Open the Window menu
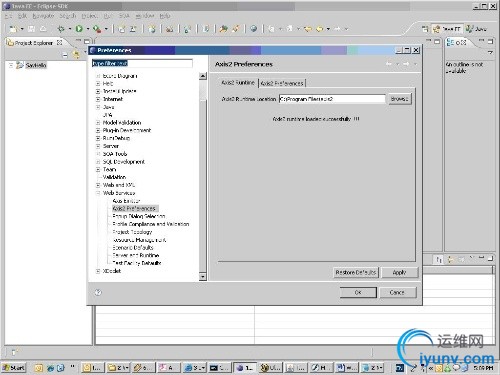The width and height of the screenshot is (500, 375). (144, 16)
